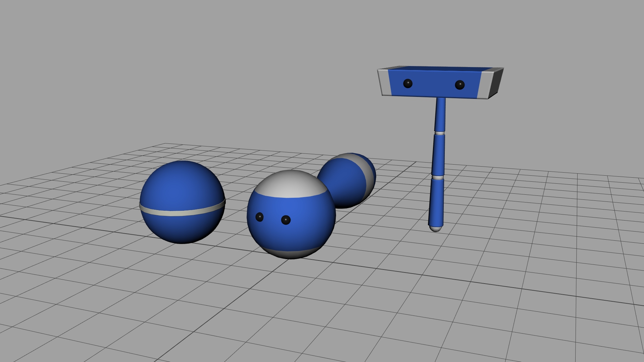Select the grey bottom cap of center sphere

291,254
